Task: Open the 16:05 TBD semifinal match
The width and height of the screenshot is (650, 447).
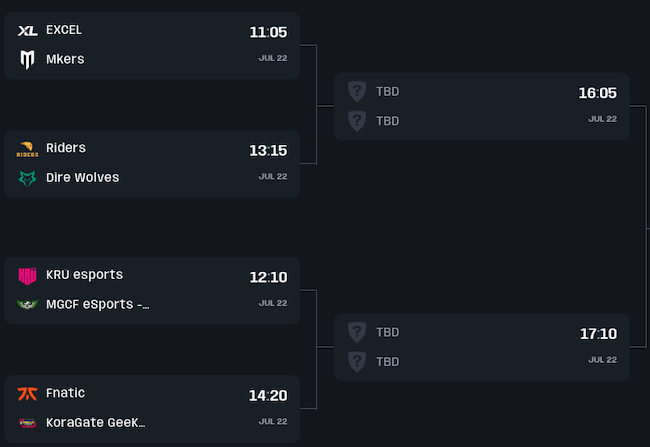Action: (x=597, y=93)
